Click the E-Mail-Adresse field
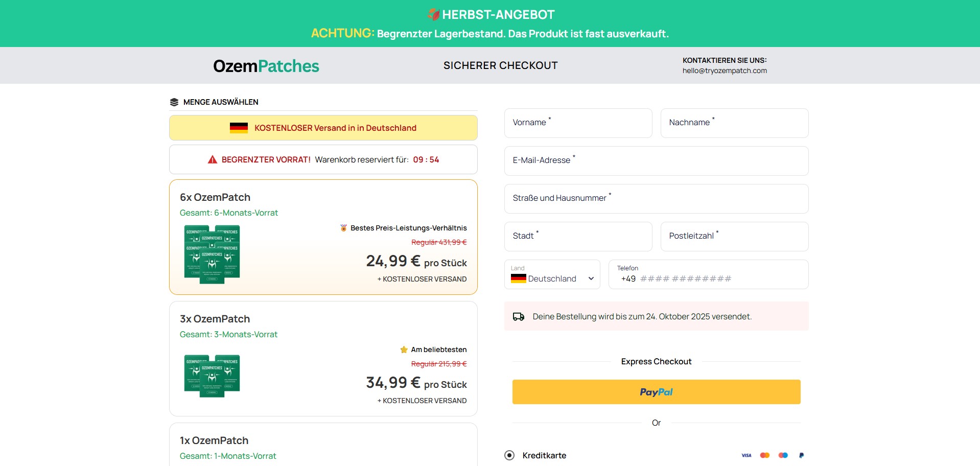 coord(656,161)
